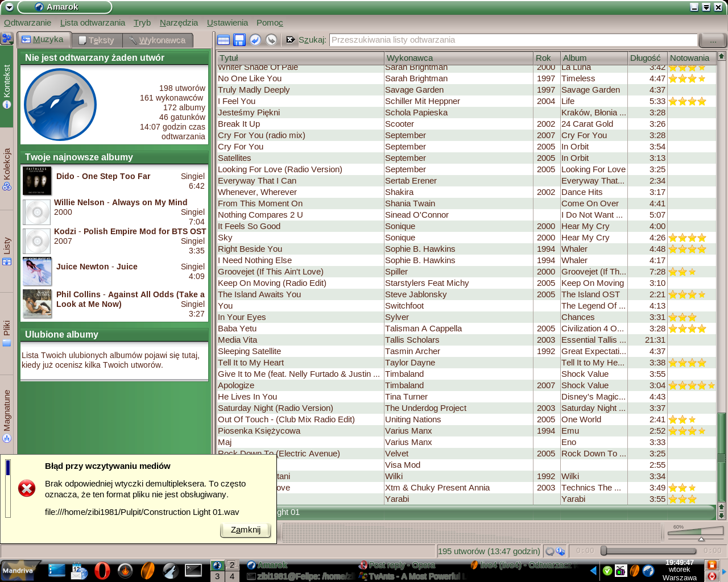The width and height of the screenshot is (728, 582).
Task: Open the Magnatune sidebar tab
Action: (6, 415)
